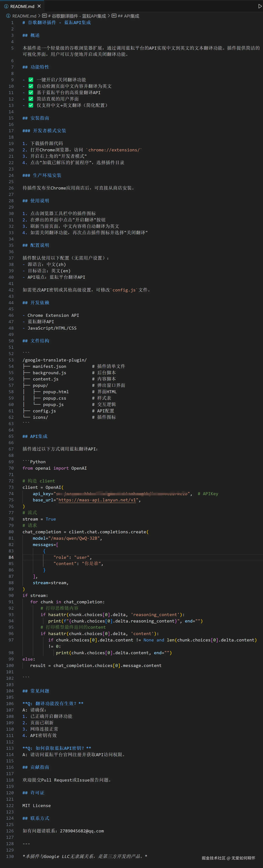Open the Run icon at top right

click(260, 6)
